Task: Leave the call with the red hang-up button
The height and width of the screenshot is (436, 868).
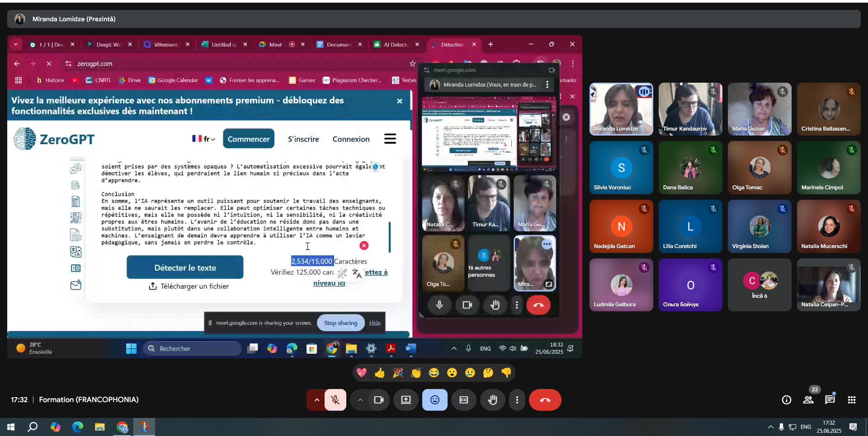Action: click(545, 400)
